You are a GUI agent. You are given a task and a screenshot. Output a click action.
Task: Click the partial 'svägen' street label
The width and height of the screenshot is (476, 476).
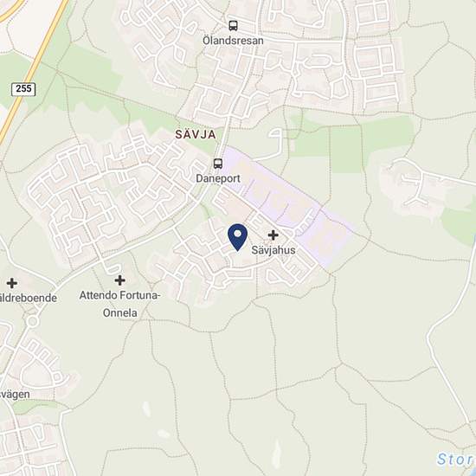15,395
